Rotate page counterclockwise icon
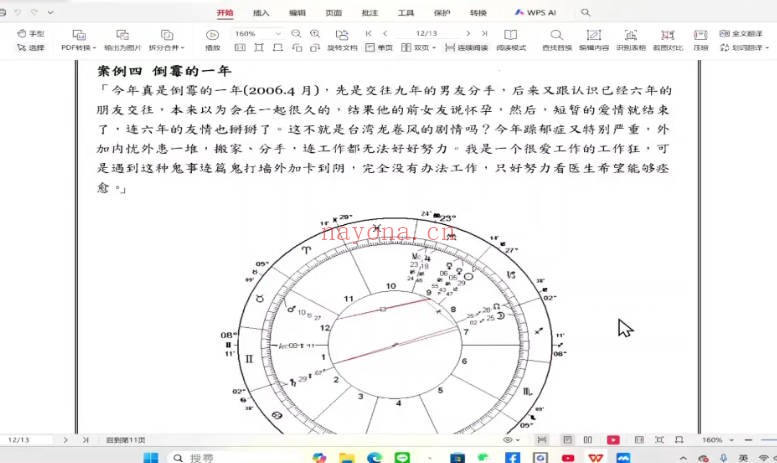The height and width of the screenshot is (463, 777). 296,48
